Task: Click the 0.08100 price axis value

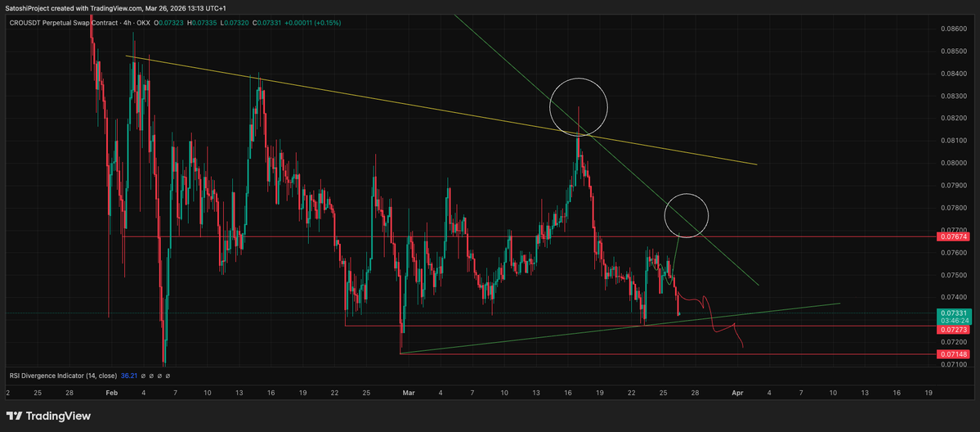Action: [952, 141]
